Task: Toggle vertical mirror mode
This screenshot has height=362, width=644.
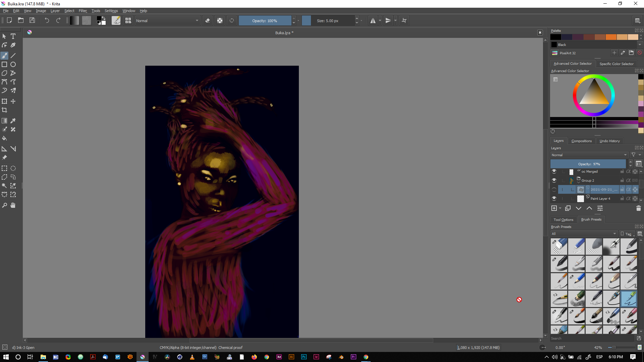Action: coord(388,20)
